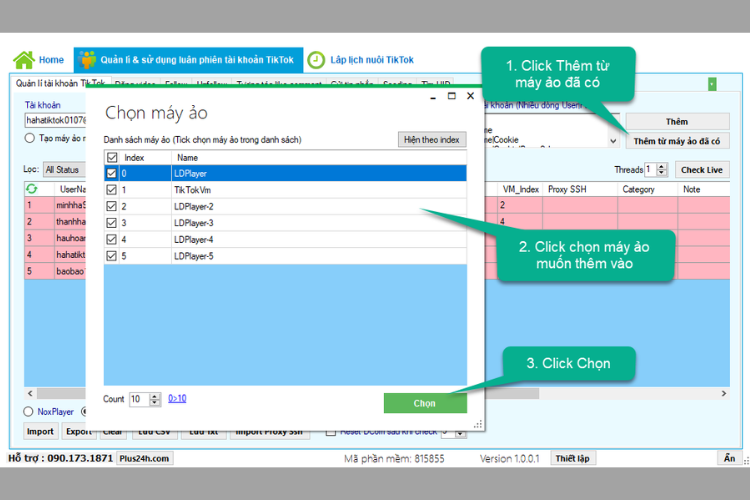
Task: Toggle the Reset DCom checkbox
Action: coord(331,432)
